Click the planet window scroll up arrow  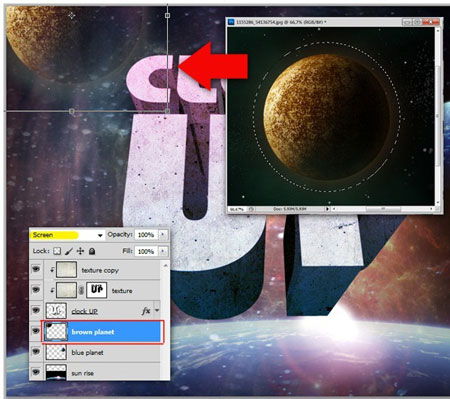[x=438, y=30]
